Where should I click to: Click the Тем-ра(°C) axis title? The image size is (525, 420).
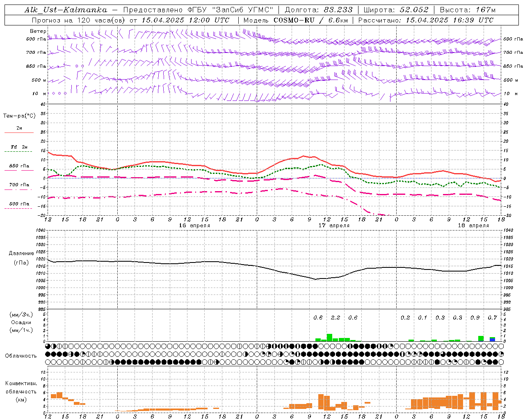(x=19, y=116)
